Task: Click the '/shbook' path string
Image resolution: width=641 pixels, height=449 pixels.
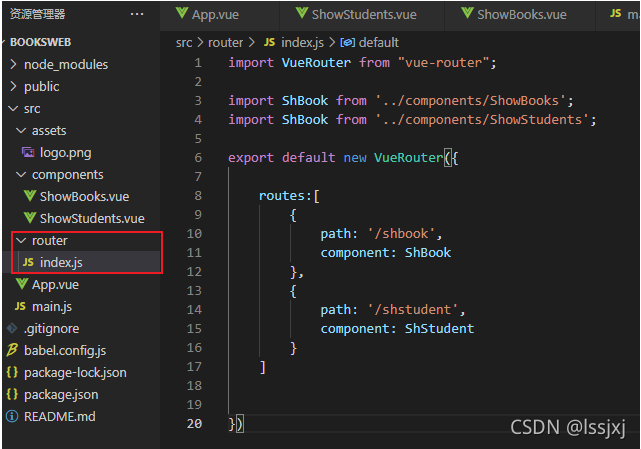Action: point(401,233)
